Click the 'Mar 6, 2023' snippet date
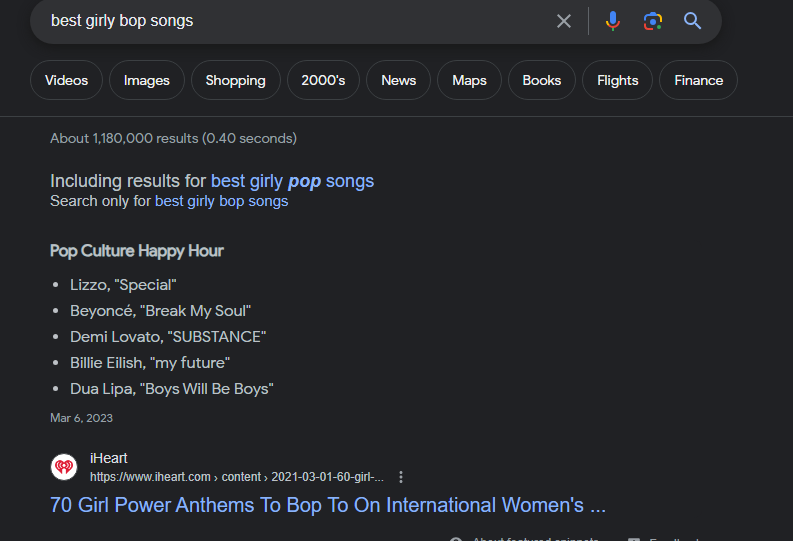The height and width of the screenshot is (541, 793). [x=81, y=418]
